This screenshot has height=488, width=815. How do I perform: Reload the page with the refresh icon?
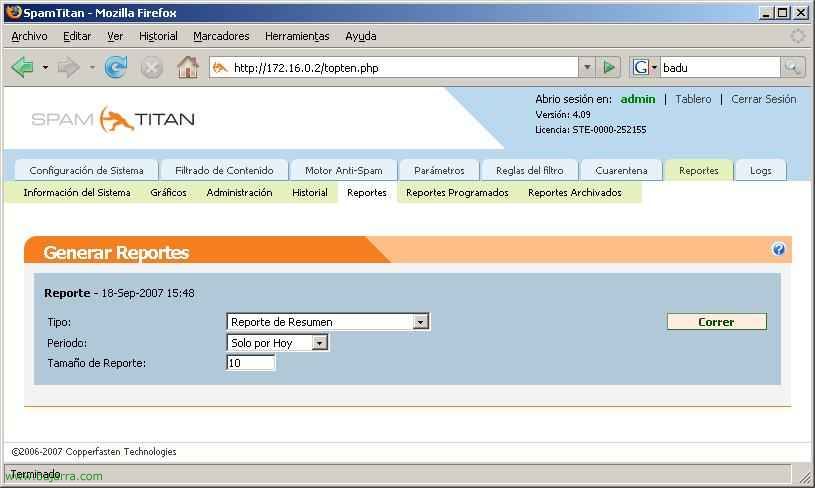click(x=115, y=68)
